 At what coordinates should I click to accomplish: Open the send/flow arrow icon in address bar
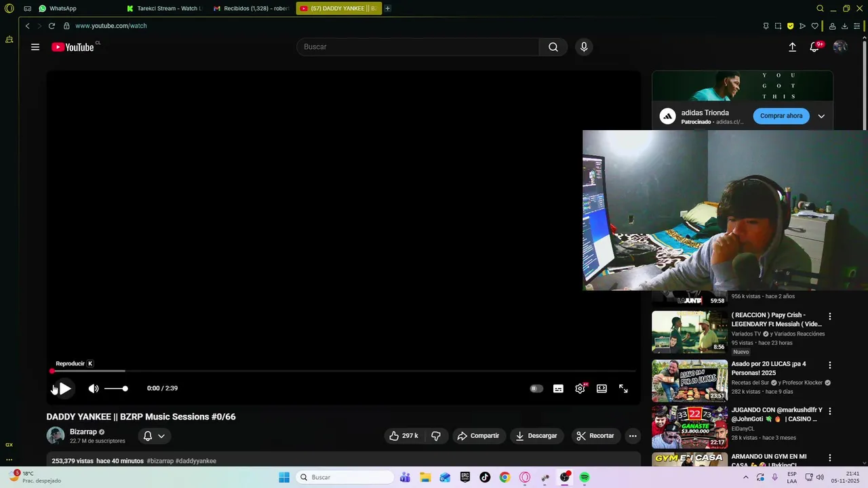pos(802,26)
